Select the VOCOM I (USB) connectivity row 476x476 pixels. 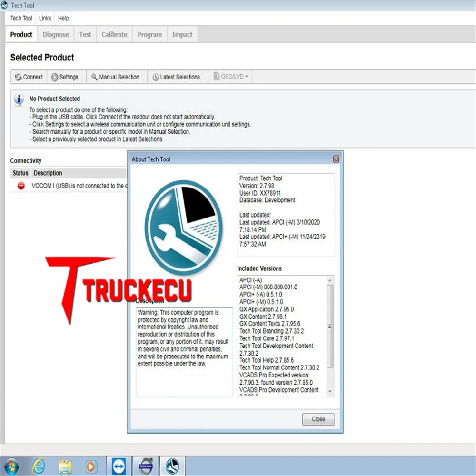69,186
